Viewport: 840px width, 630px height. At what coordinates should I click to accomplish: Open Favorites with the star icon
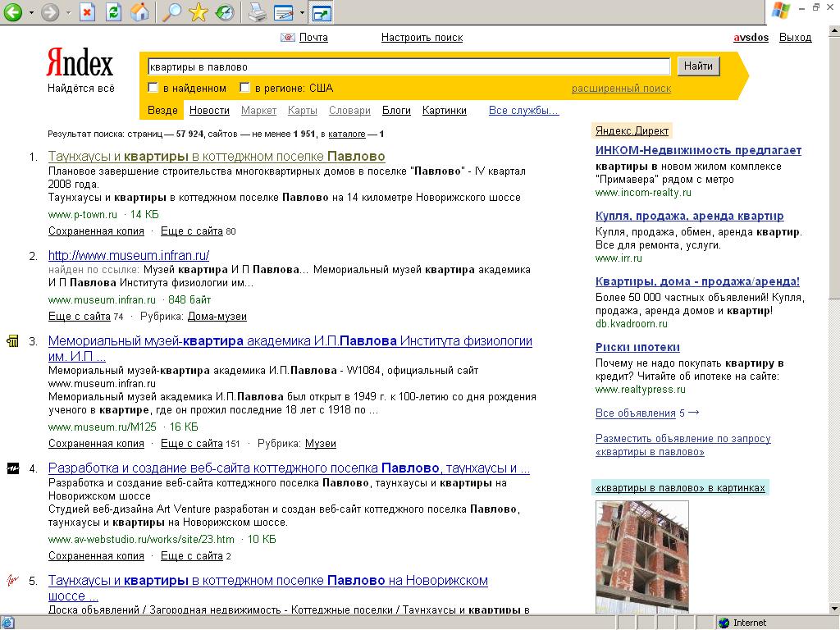[199, 11]
